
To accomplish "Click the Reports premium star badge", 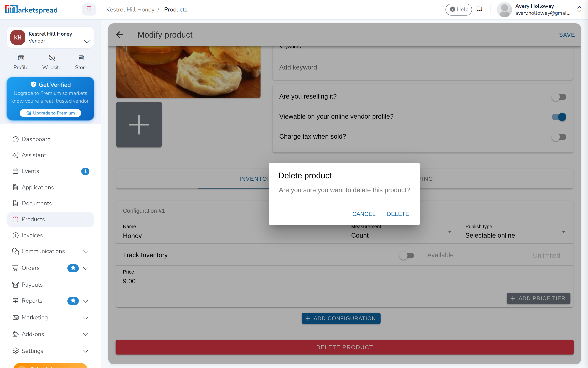I will (x=73, y=301).
